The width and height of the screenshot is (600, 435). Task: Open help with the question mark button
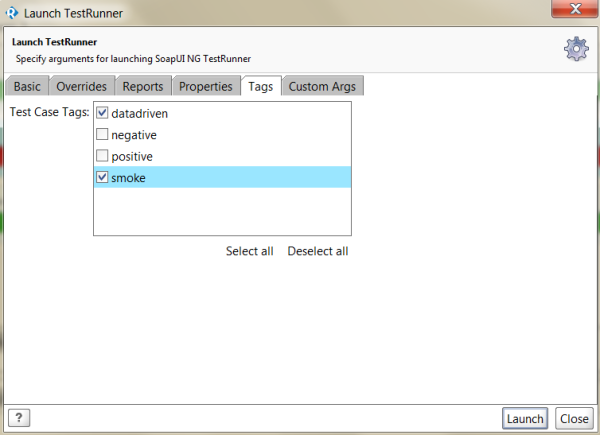(19, 418)
